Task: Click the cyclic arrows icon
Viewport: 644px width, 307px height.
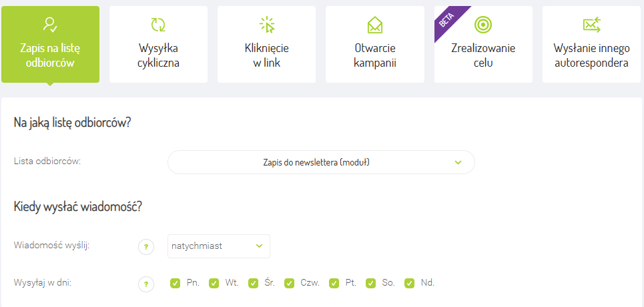Action: pos(158,25)
